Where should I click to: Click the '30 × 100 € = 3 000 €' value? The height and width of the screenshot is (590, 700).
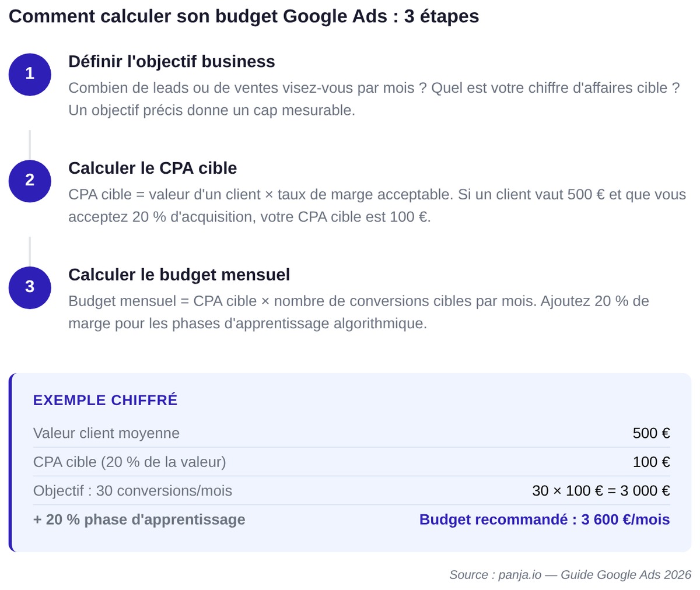601,491
